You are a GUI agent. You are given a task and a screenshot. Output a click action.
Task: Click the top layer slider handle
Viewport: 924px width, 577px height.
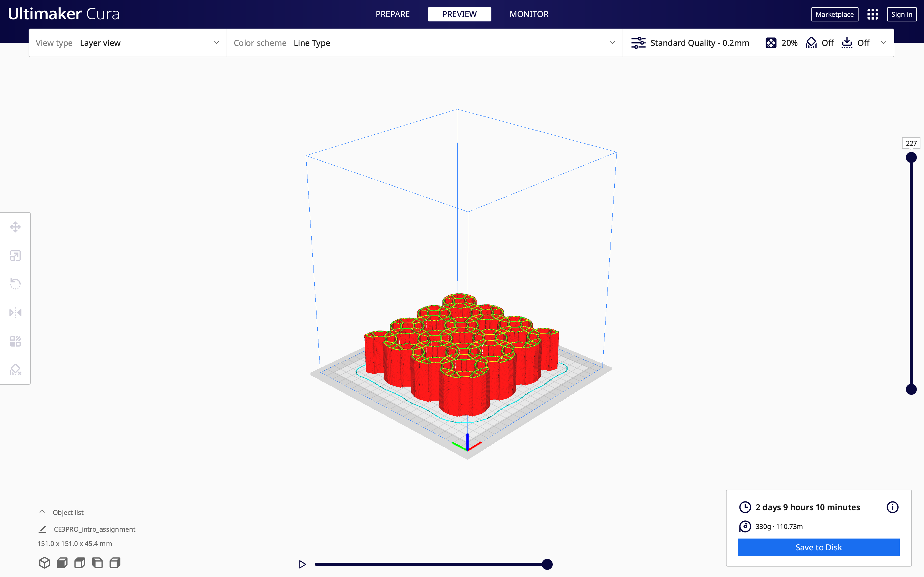coord(911,157)
